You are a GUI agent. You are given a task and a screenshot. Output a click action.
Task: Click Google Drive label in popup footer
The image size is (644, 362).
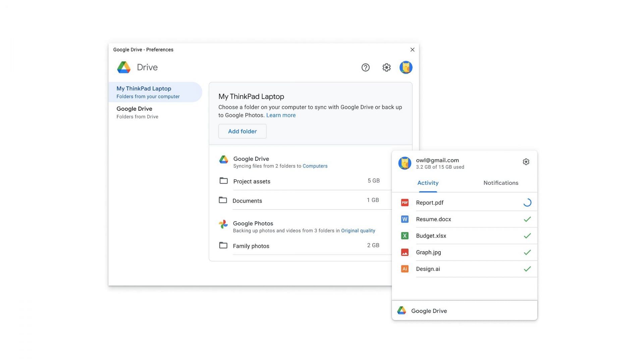(x=429, y=311)
